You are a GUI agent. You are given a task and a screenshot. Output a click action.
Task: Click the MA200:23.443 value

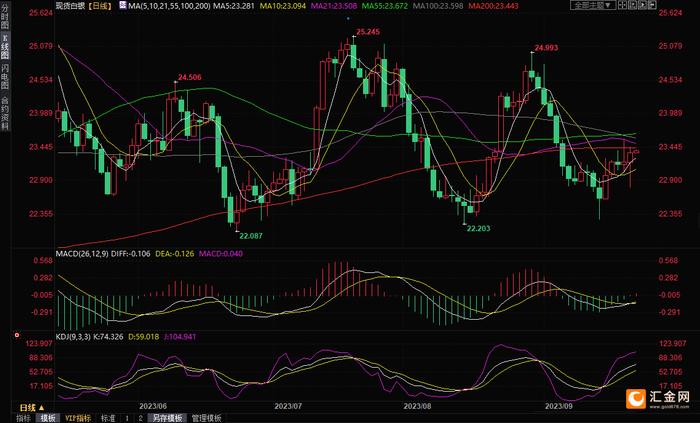click(493, 6)
